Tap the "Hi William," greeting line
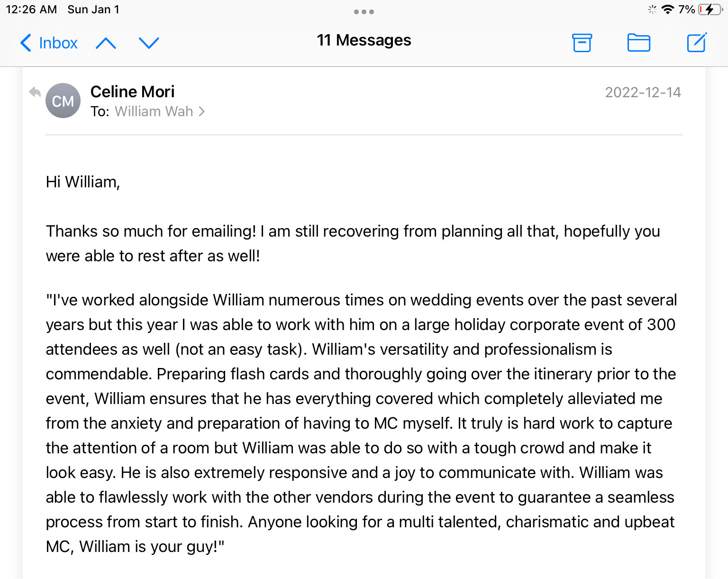The image size is (728, 579). pos(83,182)
